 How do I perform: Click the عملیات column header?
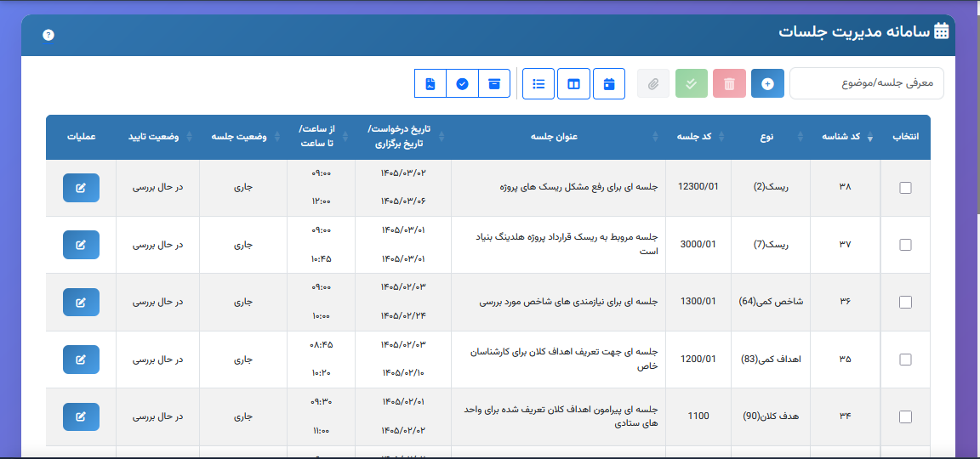[x=82, y=137]
